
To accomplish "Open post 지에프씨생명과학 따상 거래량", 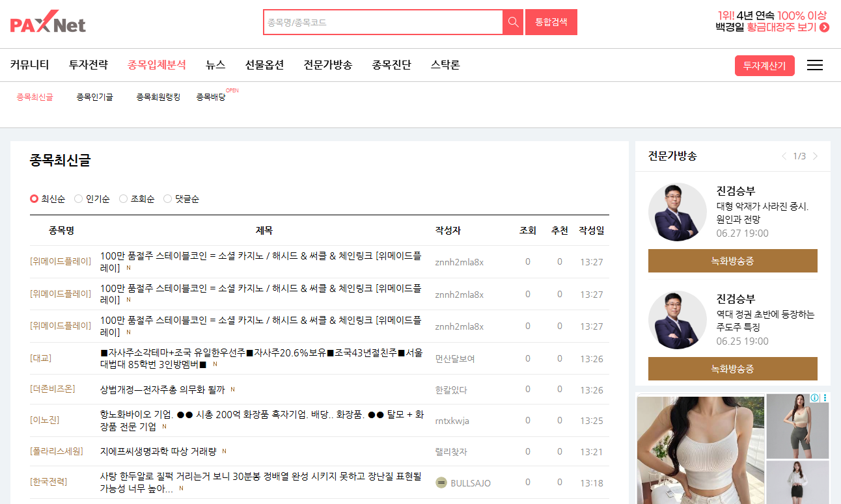I will 159,451.
